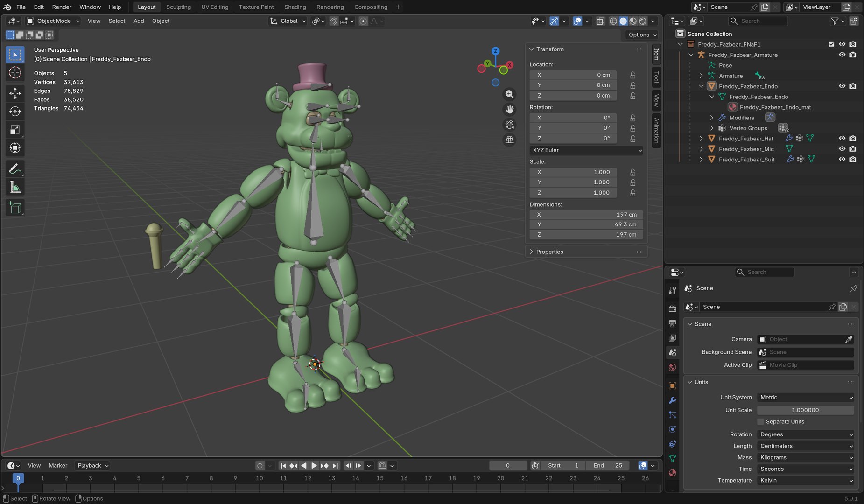Open the Object Mode dropdown

(53, 21)
